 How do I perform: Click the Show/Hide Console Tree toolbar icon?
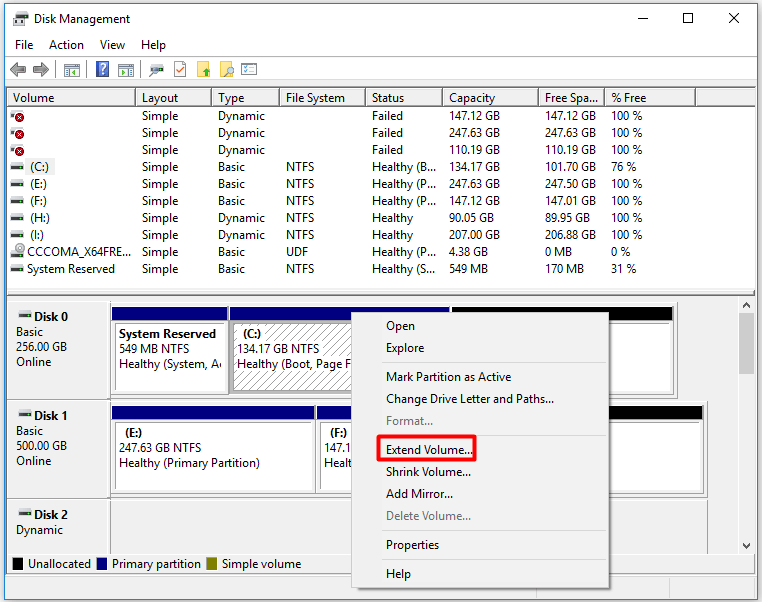[72, 70]
